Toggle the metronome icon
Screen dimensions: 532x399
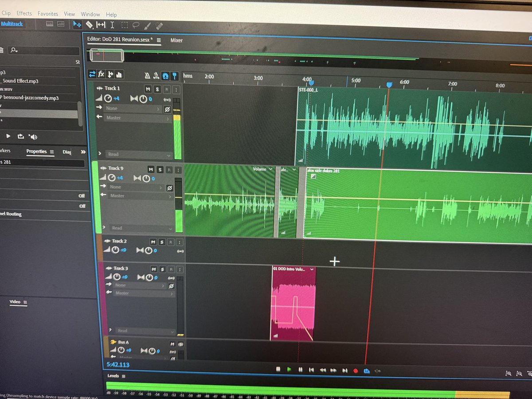(148, 75)
